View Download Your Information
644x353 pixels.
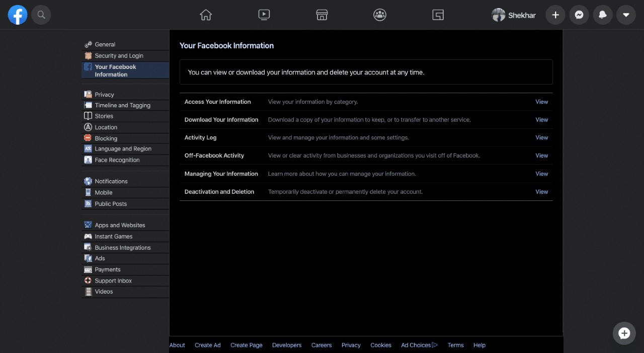541,120
